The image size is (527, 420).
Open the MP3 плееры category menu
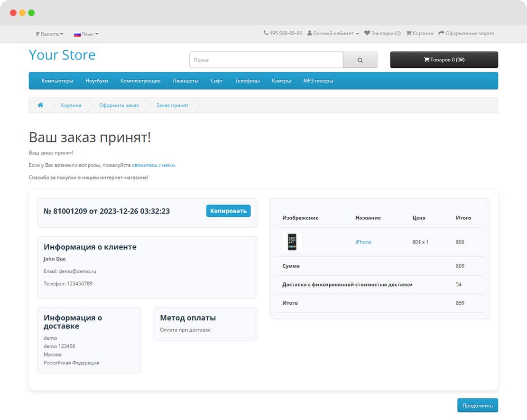point(318,81)
